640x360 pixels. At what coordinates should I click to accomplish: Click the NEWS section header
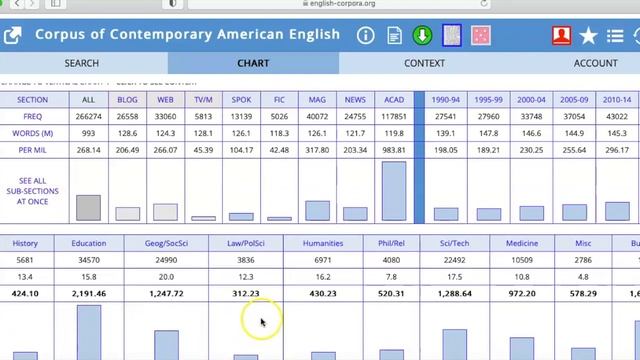355,100
